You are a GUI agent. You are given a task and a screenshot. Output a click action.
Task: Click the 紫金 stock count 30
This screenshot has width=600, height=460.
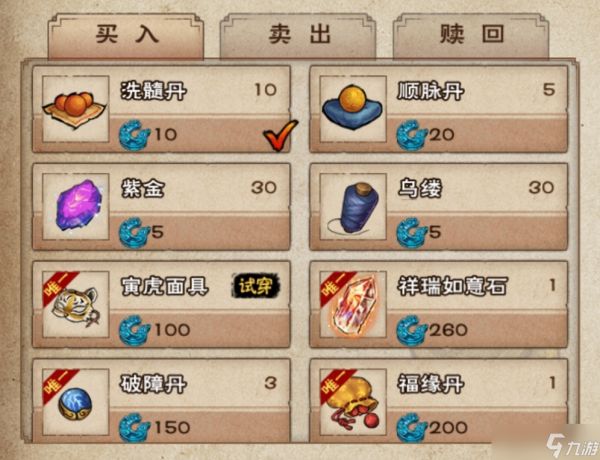(264, 188)
